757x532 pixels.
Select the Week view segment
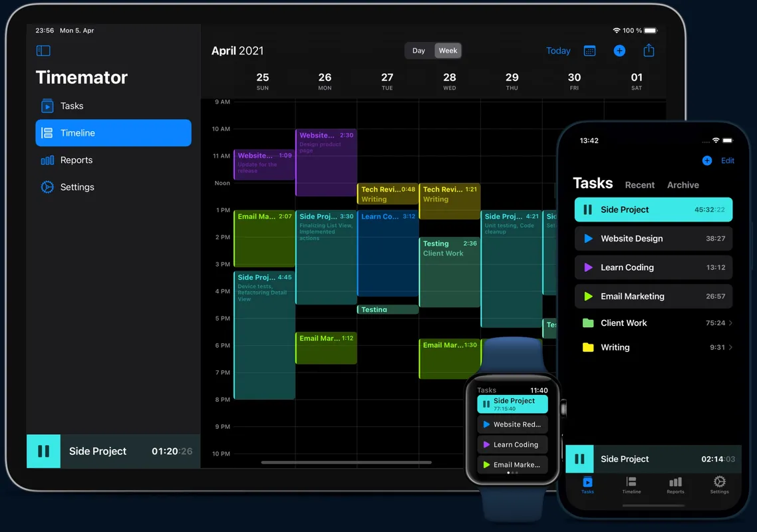[x=448, y=51]
